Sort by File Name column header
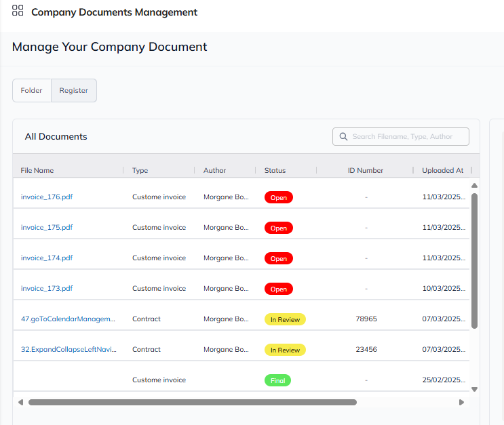 (37, 171)
